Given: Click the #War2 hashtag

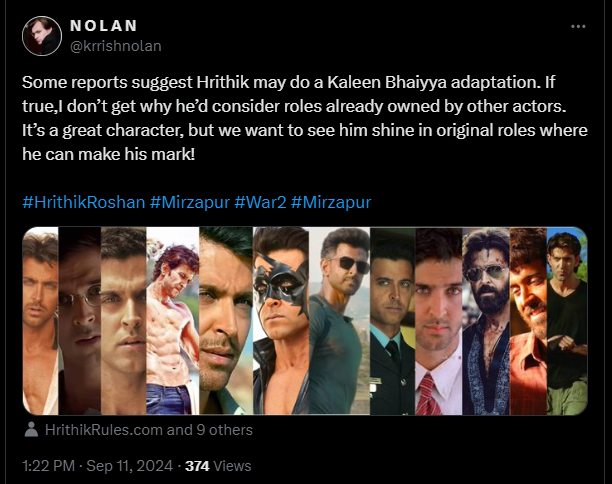Looking at the screenshot, I should 261,202.
